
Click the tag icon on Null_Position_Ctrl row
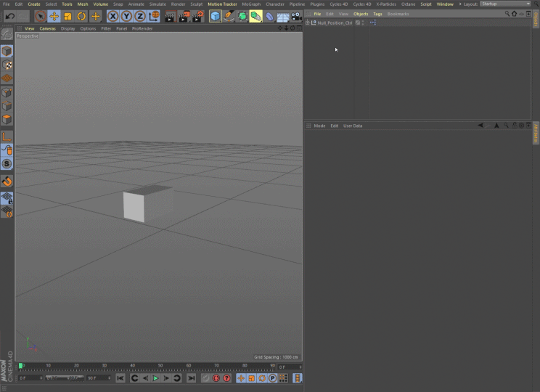(373, 23)
